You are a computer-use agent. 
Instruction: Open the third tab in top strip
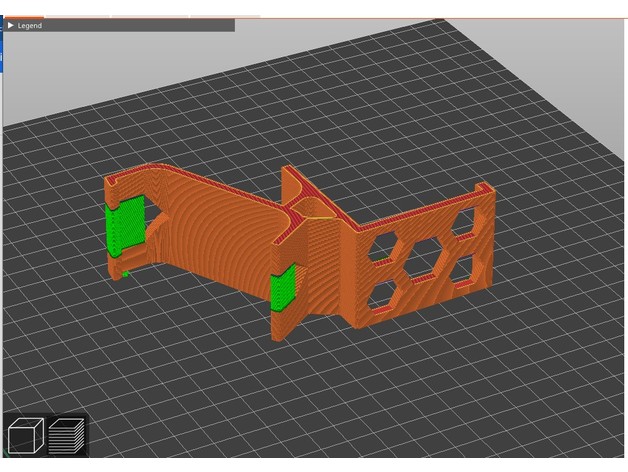point(149,16)
